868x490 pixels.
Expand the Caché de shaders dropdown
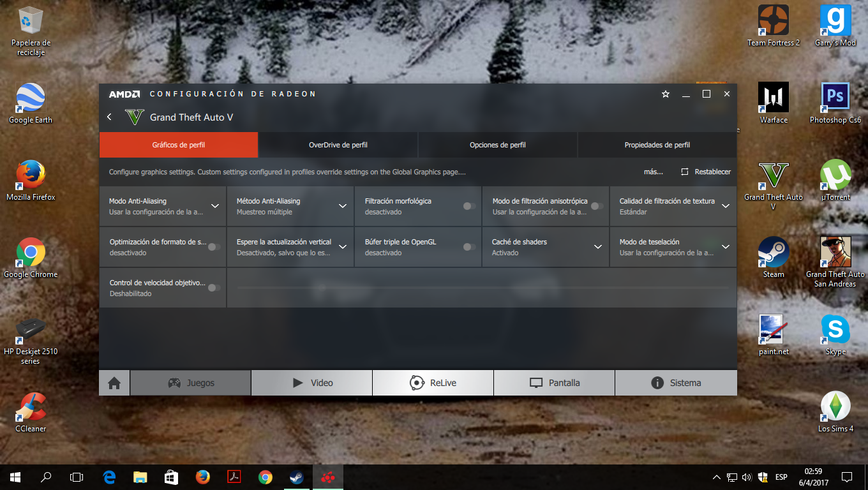click(x=598, y=247)
